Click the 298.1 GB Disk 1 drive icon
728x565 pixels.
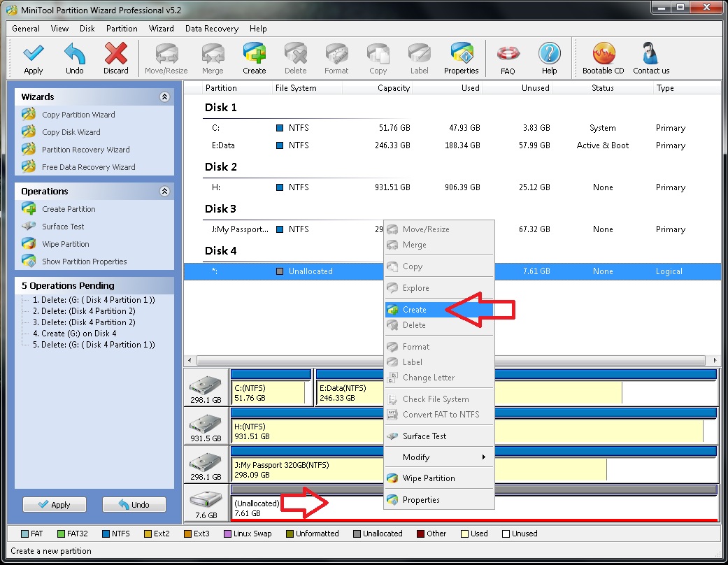tap(206, 386)
